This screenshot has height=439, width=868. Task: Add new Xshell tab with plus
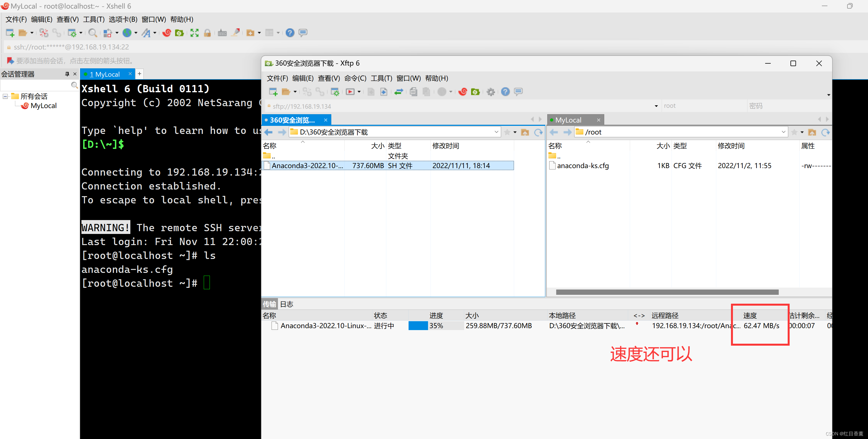click(x=140, y=74)
